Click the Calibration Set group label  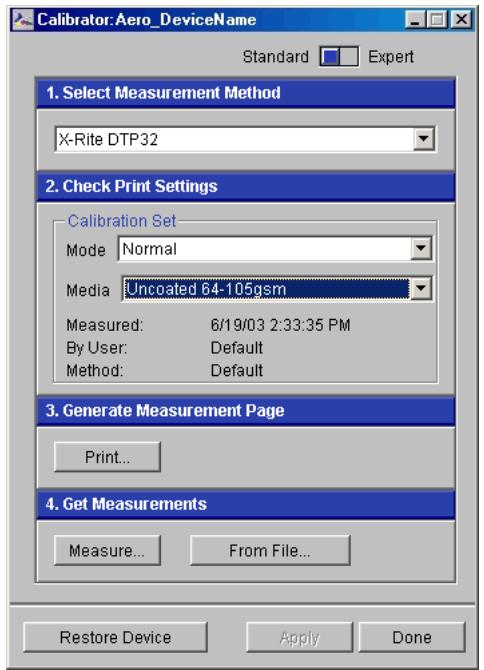pos(122,221)
